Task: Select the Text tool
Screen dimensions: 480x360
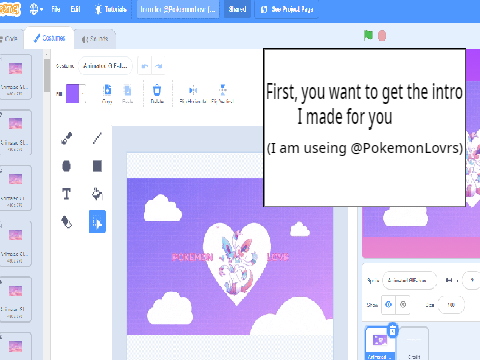Action: [x=66, y=194]
